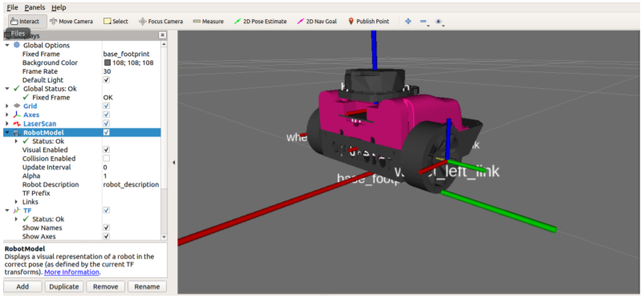Toggle the Show Names checkbox
This screenshot has width=644, height=298.
point(107,228)
